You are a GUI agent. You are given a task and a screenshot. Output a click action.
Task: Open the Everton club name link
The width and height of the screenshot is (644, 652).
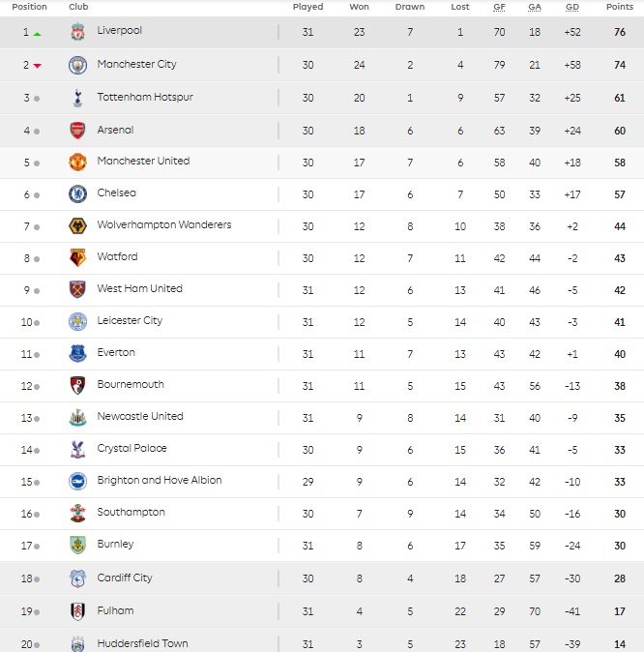(x=116, y=353)
